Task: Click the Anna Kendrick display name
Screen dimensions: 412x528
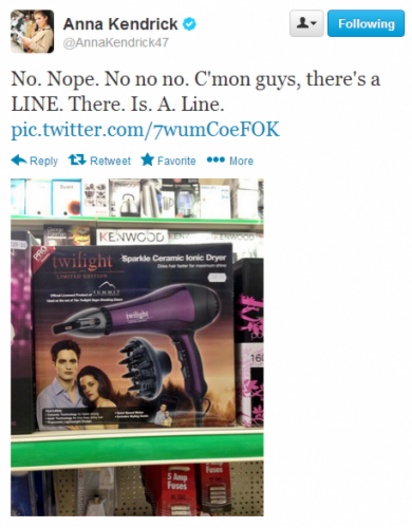Action: (120, 24)
